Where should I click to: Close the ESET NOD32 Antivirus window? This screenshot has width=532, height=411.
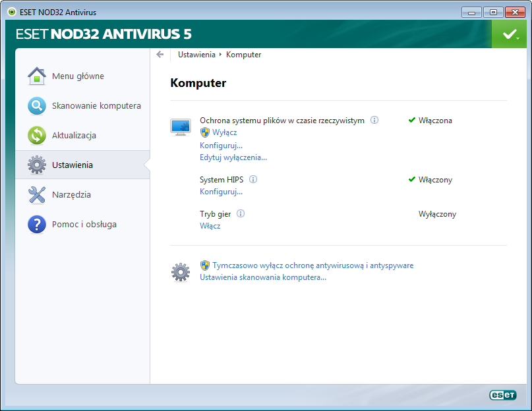(515, 13)
